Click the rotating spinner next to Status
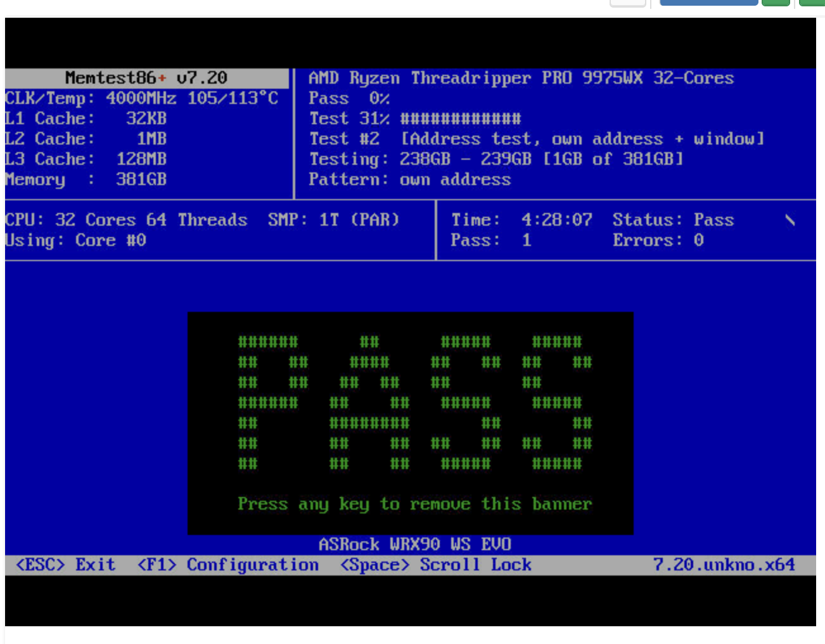The height and width of the screenshot is (644, 825). click(x=790, y=220)
